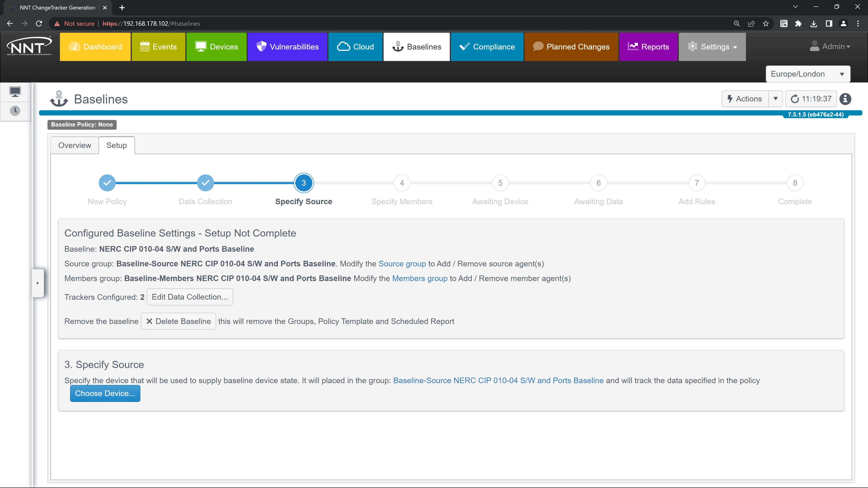Expand the Settings dropdown menu

tap(712, 47)
